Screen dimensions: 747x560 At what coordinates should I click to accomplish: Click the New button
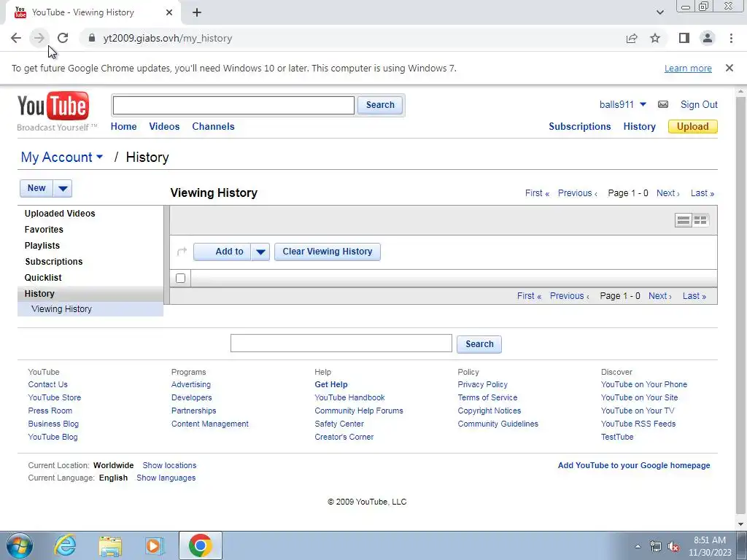click(x=36, y=188)
